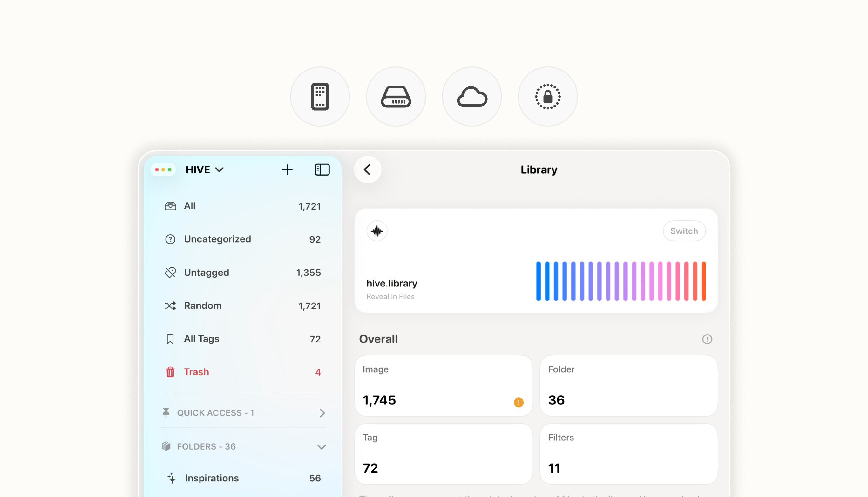Click the Overall info icon
The image size is (868, 497).
pos(707,339)
